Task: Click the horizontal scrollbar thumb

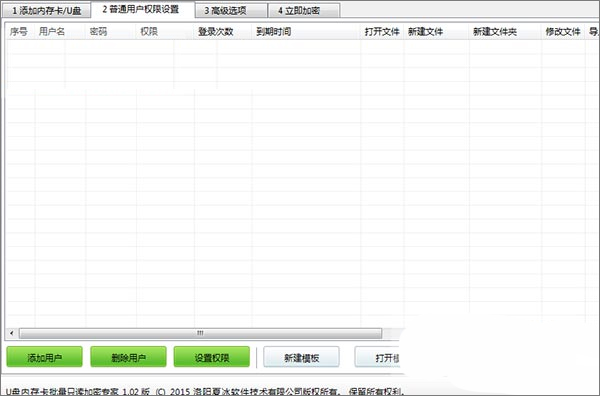Action: point(200,333)
